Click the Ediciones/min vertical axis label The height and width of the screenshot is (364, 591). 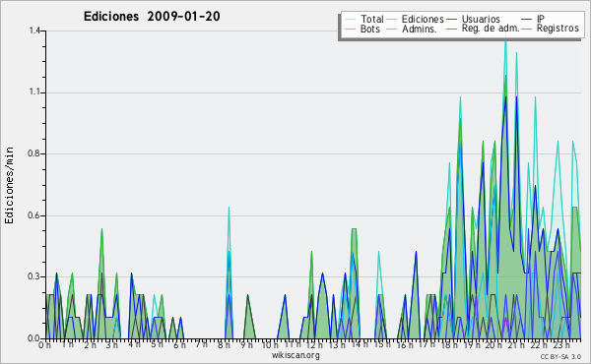(x=9, y=185)
